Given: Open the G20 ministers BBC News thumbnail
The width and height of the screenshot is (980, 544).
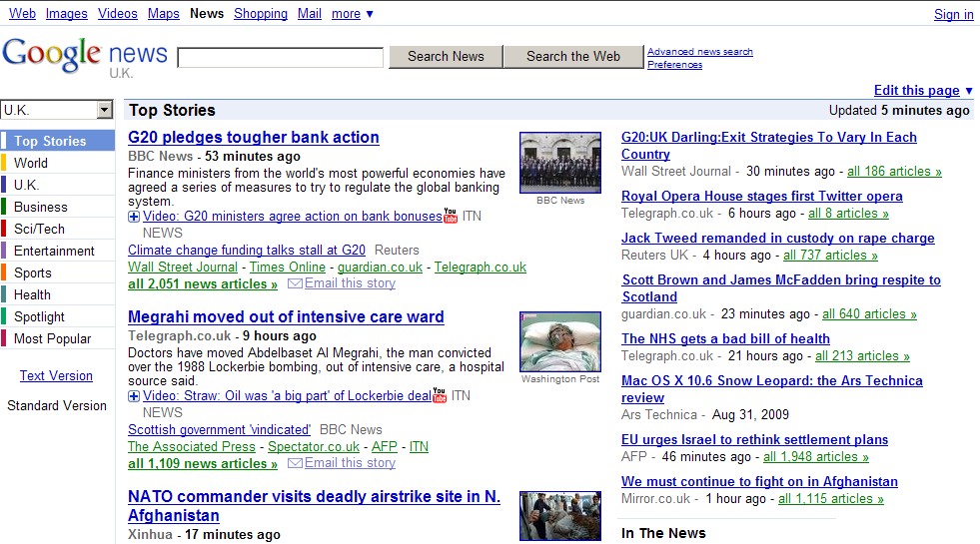Looking at the screenshot, I should click(560, 163).
